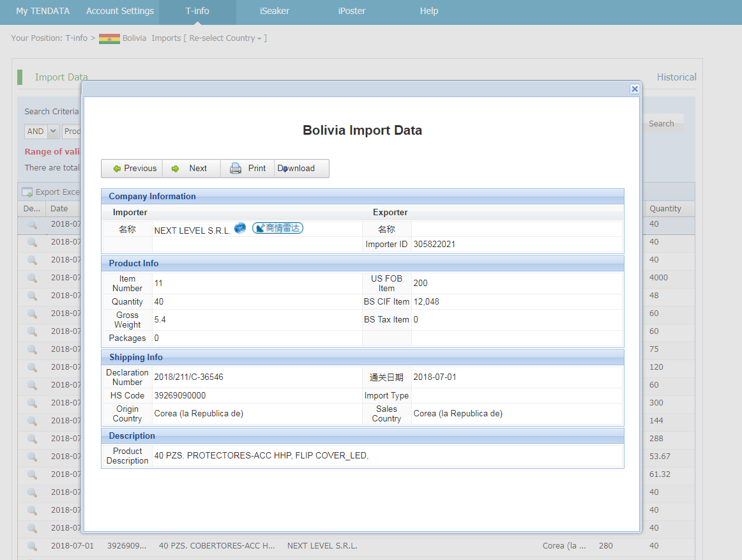Switch to the iSeaker tab
Image resolution: width=742 pixels, height=560 pixels.
pos(273,11)
